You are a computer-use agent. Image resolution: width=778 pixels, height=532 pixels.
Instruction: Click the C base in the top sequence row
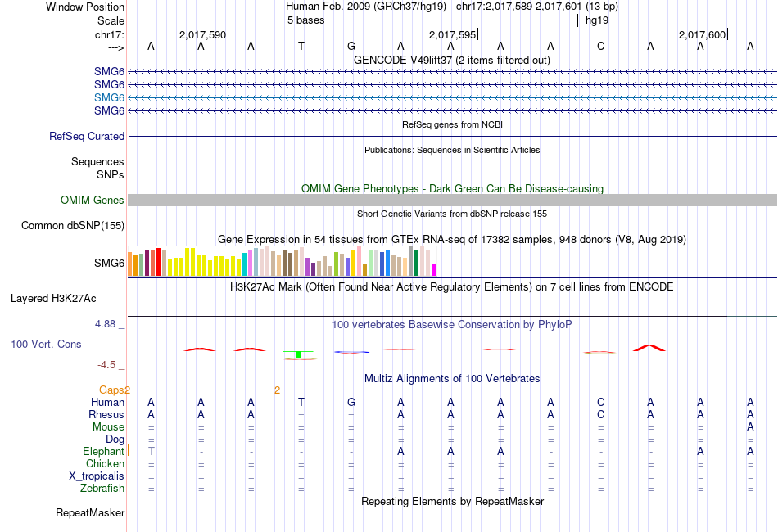[601, 46]
